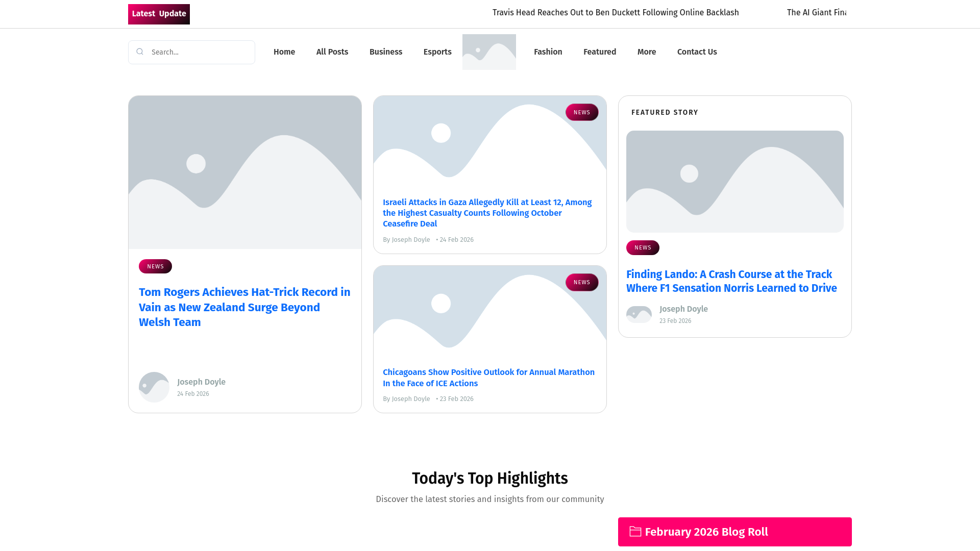
Task: Click the Latest Update button
Action: [x=159, y=14]
